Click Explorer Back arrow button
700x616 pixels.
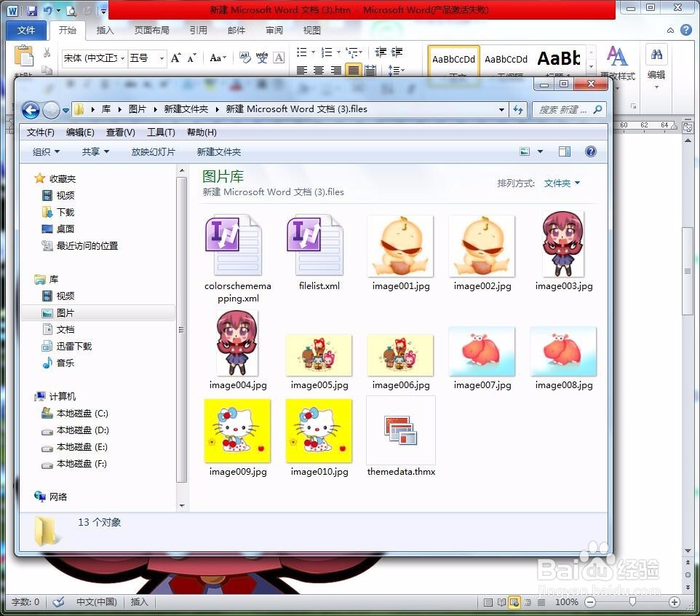click(31, 110)
